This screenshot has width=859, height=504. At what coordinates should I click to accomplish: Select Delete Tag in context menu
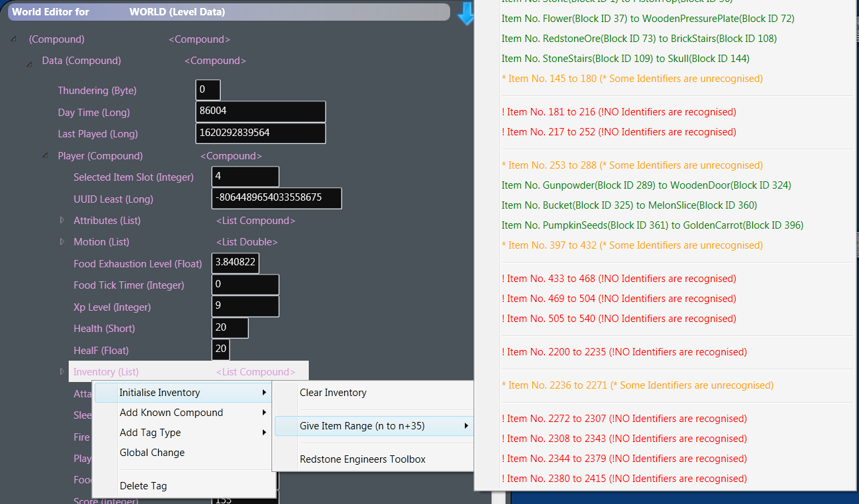click(x=143, y=486)
